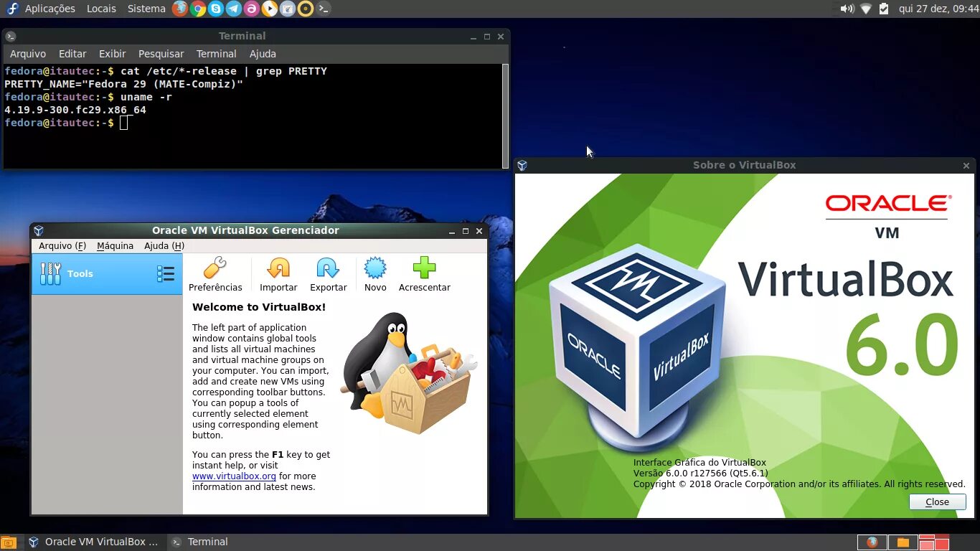This screenshot has width=980, height=551.
Task: Open the Sistema menu
Action: coord(146,9)
